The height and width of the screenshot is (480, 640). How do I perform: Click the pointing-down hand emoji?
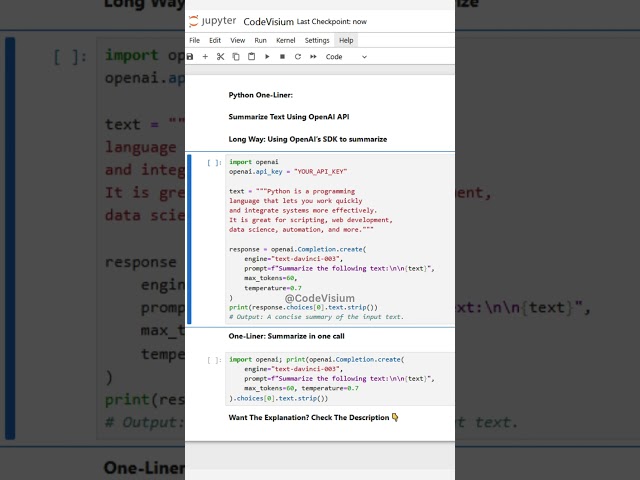(x=395, y=417)
